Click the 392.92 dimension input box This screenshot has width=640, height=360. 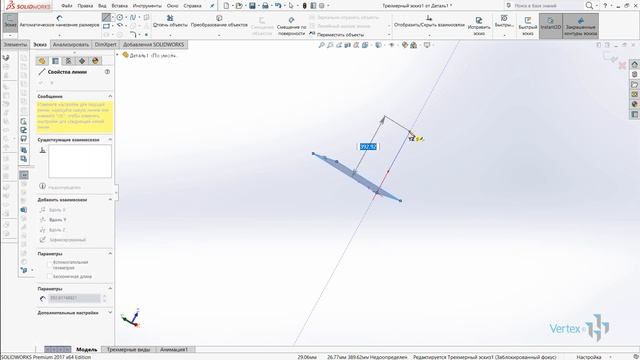pos(368,147)
